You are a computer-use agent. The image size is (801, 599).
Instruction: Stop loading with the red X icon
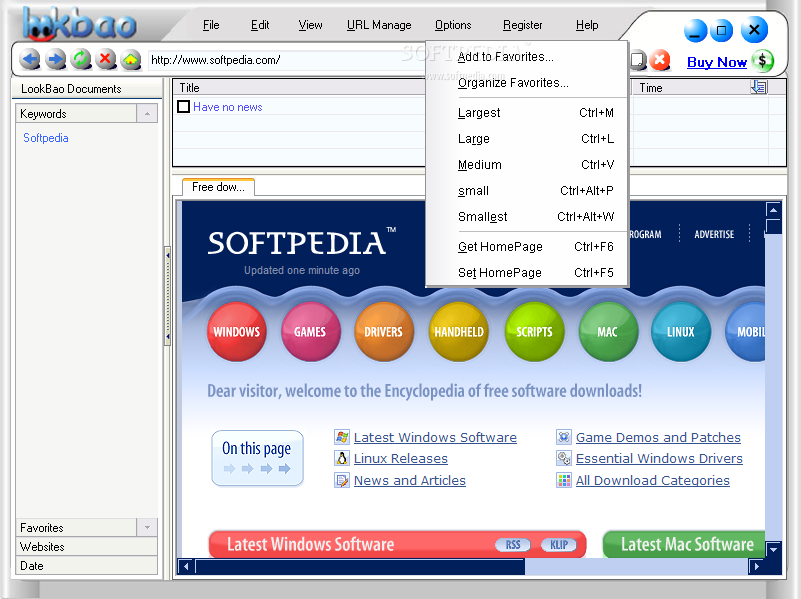pyautogui.click(x=106, y=60)
